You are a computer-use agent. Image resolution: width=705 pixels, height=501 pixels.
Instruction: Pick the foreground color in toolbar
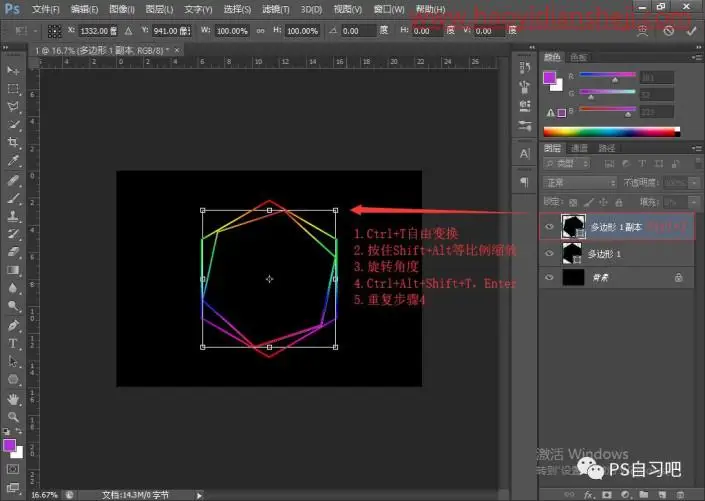tap(9, 445)
